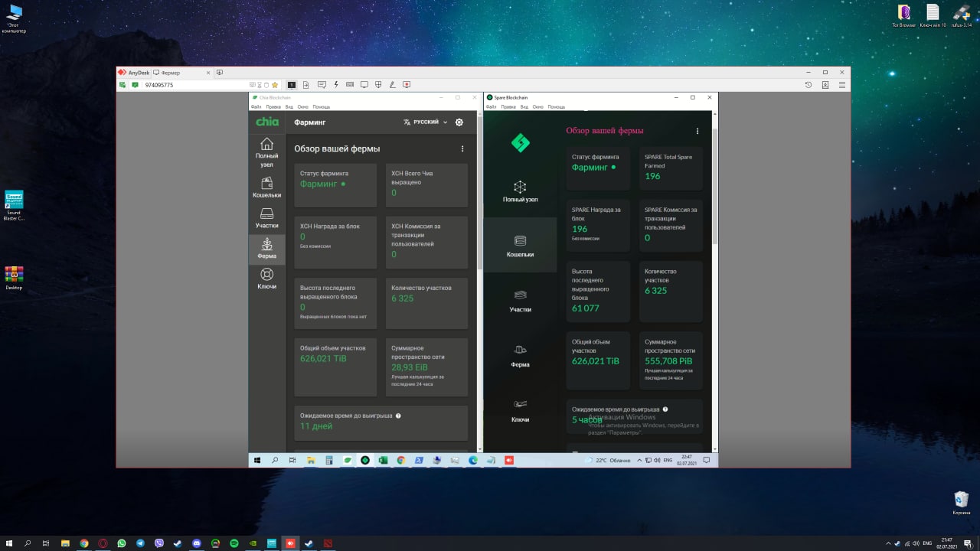
Task: Open Excel in remote taskbar
Action: click(x=383, y=460)
